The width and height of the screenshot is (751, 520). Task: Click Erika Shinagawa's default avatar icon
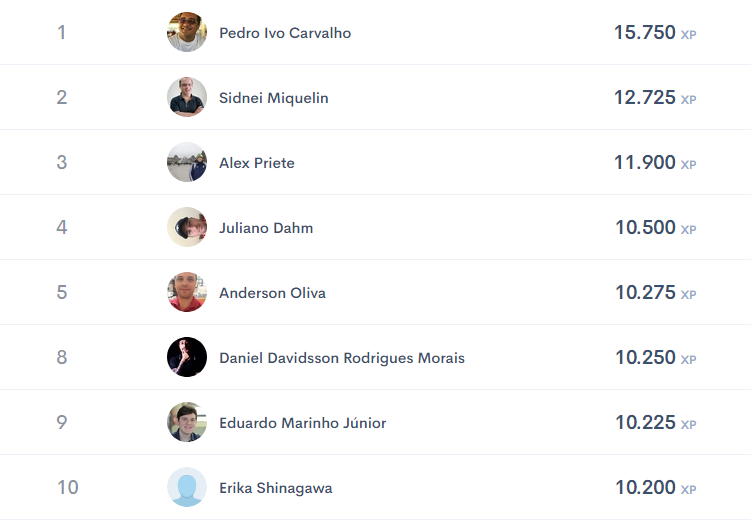pyautogui.click(x=187, y=487)
